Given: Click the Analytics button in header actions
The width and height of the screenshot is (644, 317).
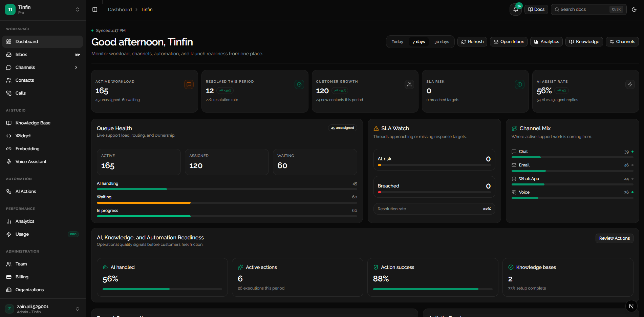Looking at the screenshot, I should (546, 42).
